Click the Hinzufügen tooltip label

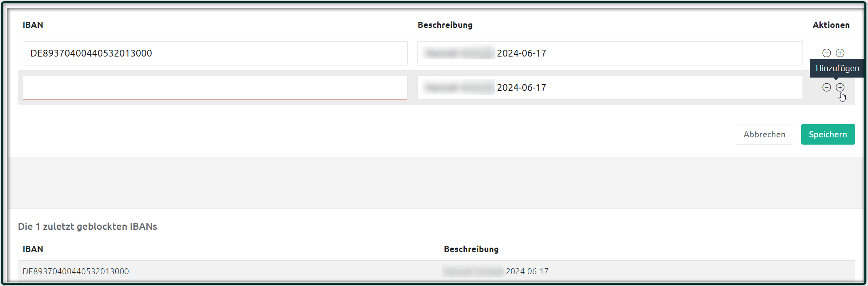(837, 68)
